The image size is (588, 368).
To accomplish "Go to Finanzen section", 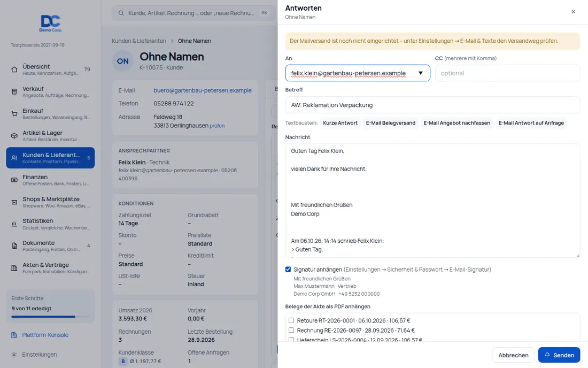I will click(x=50, y=180).
